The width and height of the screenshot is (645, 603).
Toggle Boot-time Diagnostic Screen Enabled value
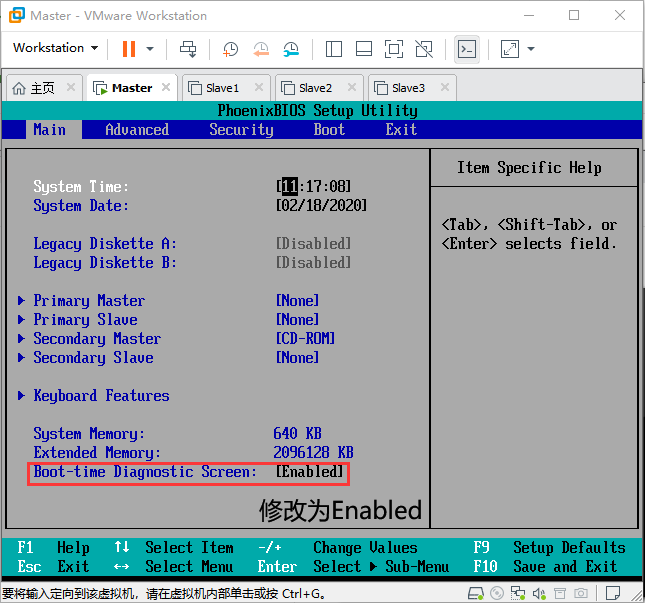coord(309,472)
